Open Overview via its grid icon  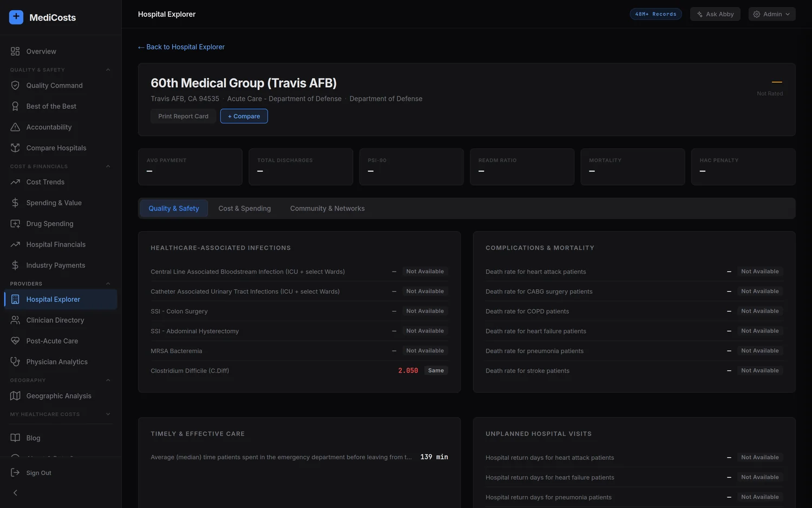click(15, 51)
